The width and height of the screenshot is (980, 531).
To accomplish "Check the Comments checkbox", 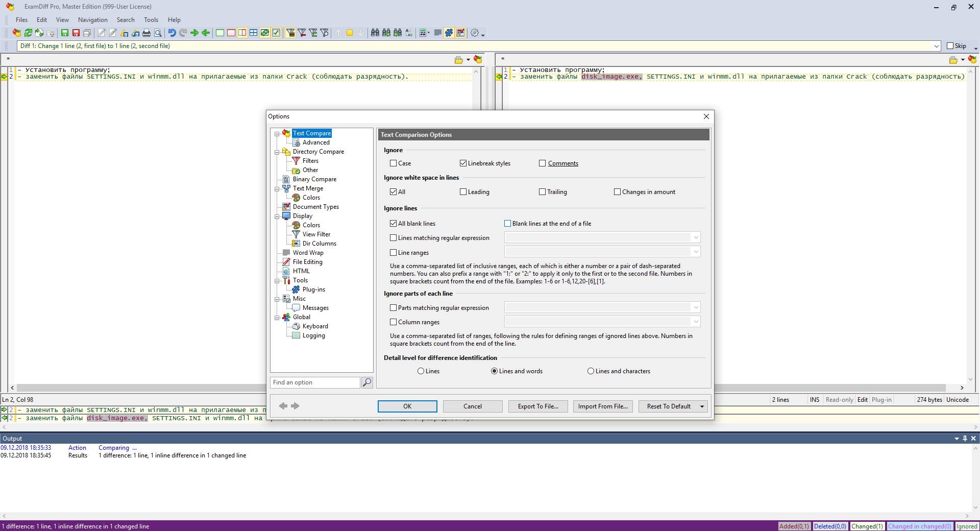I will 542,163.
